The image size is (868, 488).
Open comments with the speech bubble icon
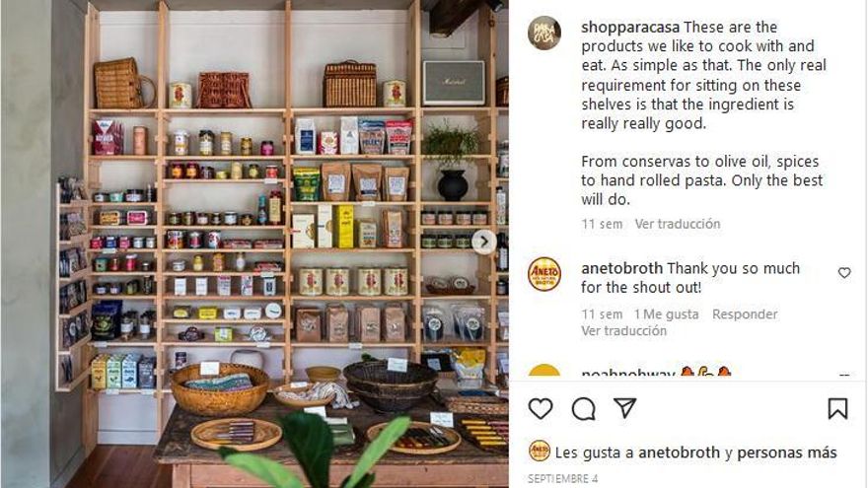click(584, 409)
